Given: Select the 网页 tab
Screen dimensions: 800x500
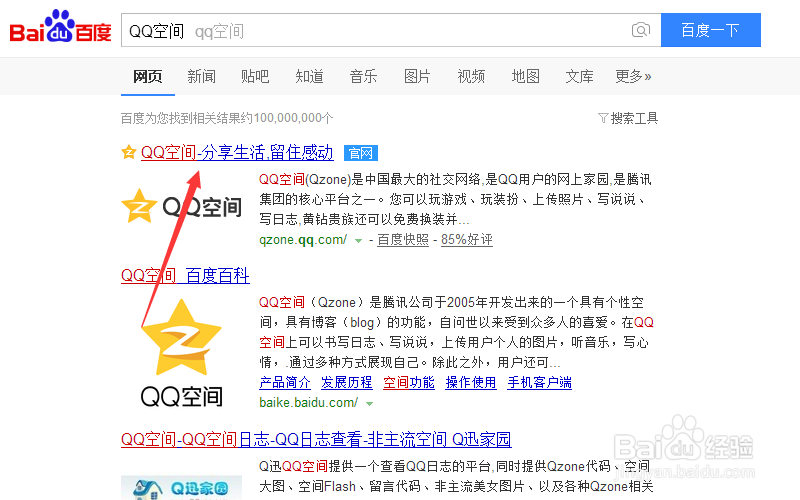Looking at the screenshot, I should (x=147, y=77).
